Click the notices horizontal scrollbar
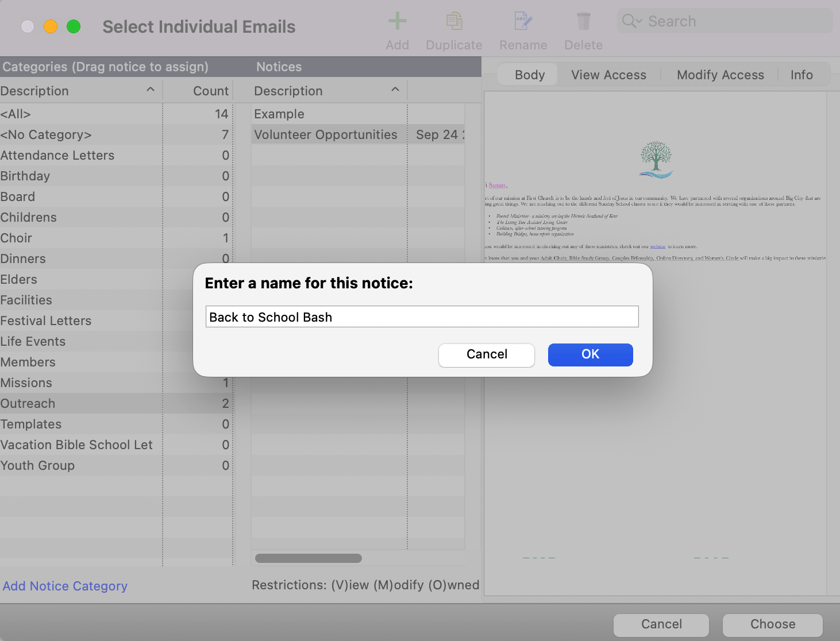 [309, 558]
